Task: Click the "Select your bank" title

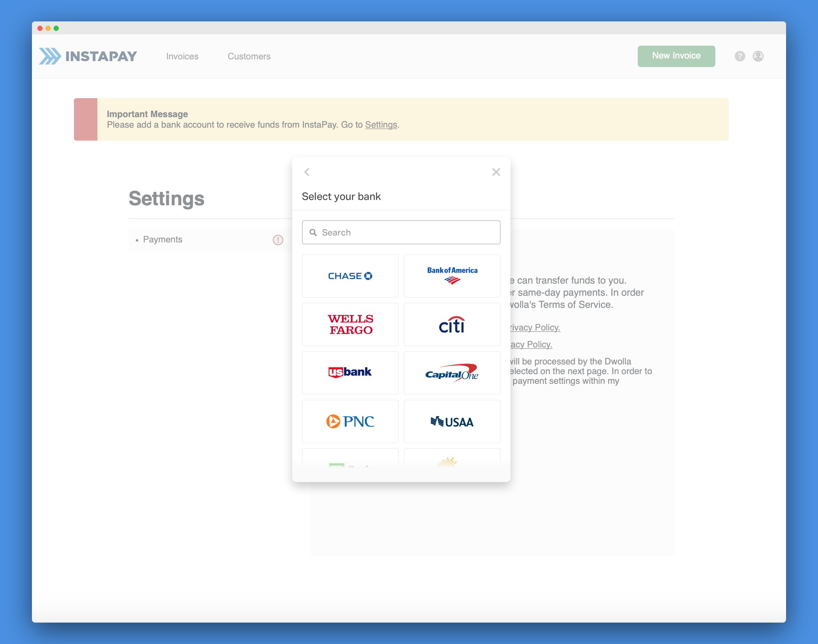Action: (x=341, y=196)
